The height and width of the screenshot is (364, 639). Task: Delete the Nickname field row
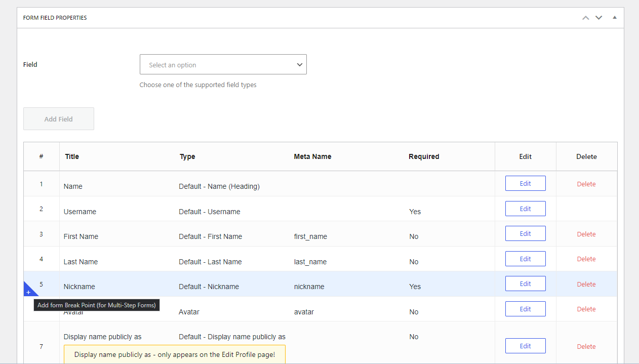point(586,285)
